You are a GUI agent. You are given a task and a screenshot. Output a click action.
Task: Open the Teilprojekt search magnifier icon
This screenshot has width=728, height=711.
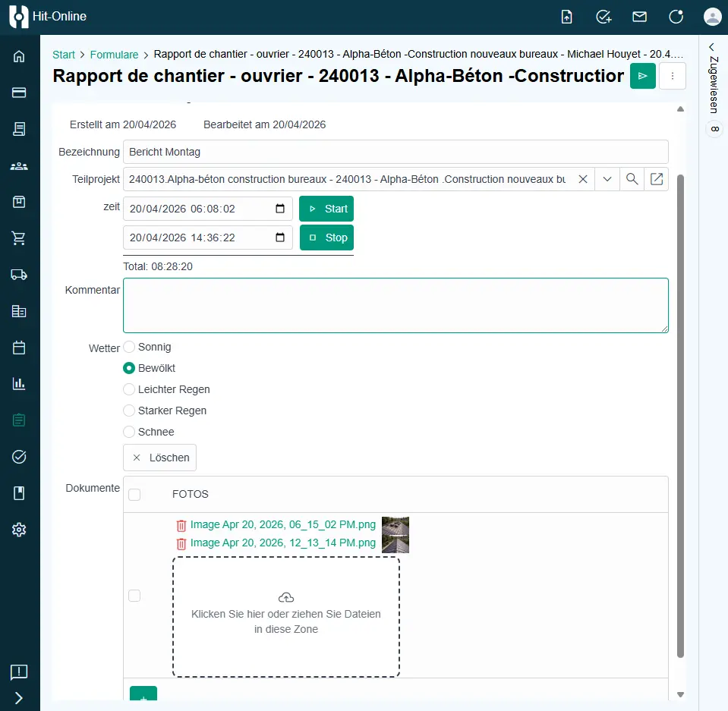[x=632, y=179]
